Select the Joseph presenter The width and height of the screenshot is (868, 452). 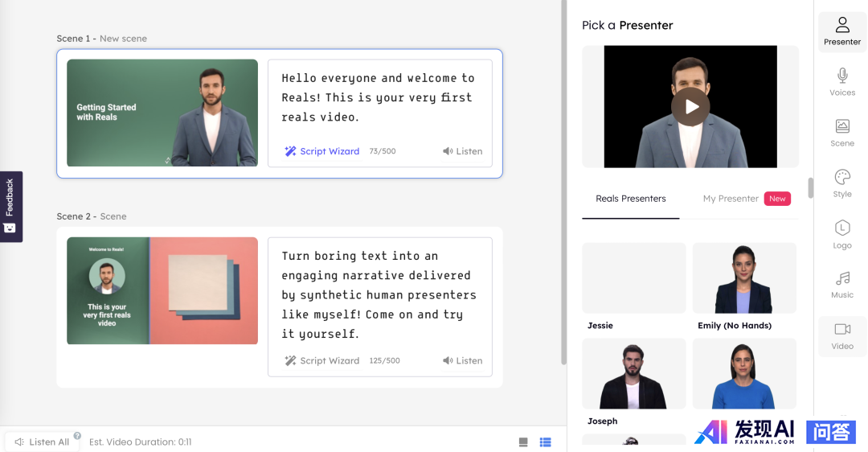[634, 374]
